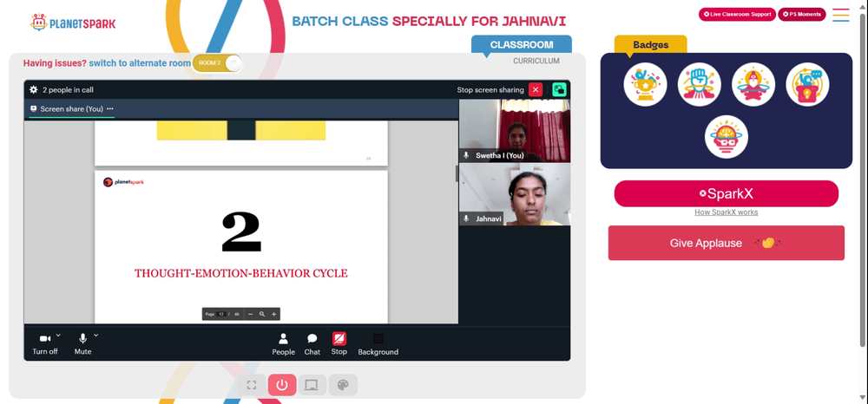Click the Screen share (You) tab
868x404 pixels.
coord(71,109)
